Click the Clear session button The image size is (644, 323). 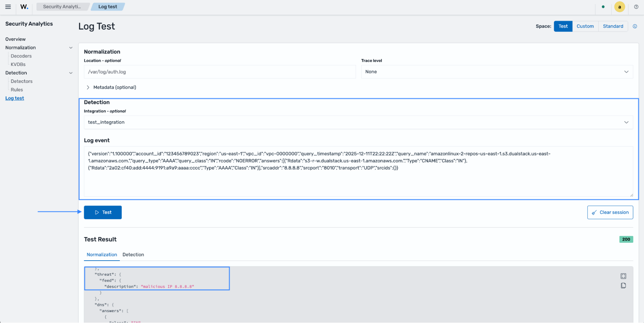(x=610, y=212)
